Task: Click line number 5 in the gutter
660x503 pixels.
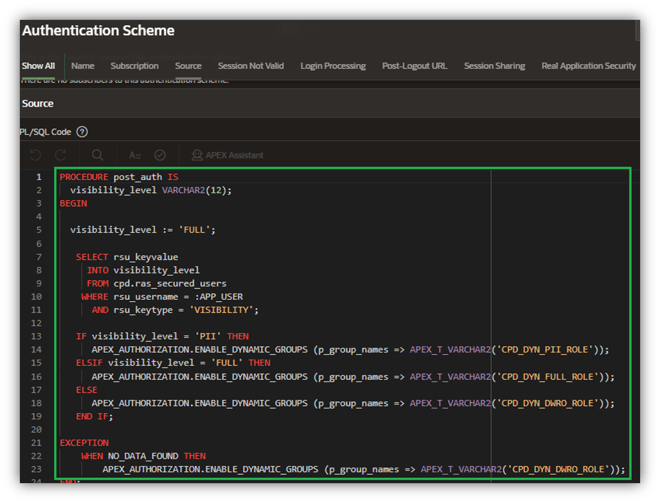Action: coord(38,229)
